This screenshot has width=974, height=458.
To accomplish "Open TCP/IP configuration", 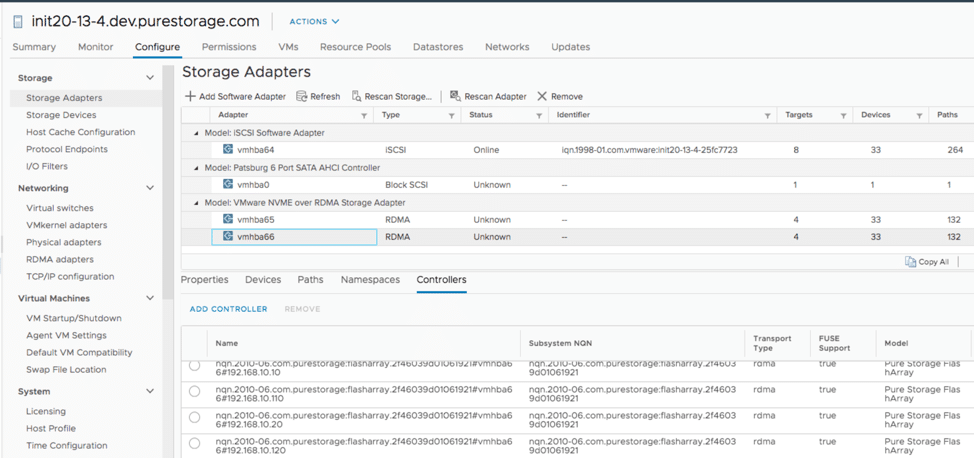I will coord(70,276).
